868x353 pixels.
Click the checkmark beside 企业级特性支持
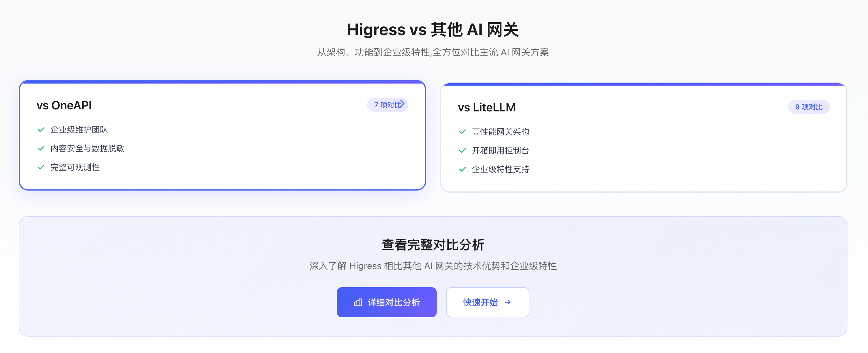point(462,169)
